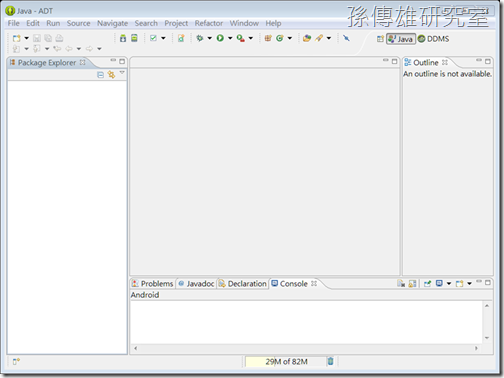Click the Pin Editor toolbar icon
The height and width of the screenshot is (378, 504).
coord(346,38)
